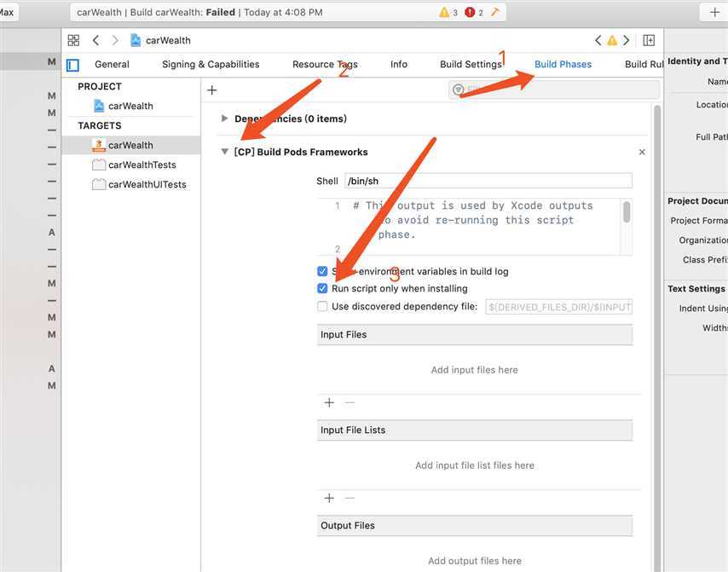Click the hammer build icon in status bar
The image size is (728, 572).
pos(495,12)
